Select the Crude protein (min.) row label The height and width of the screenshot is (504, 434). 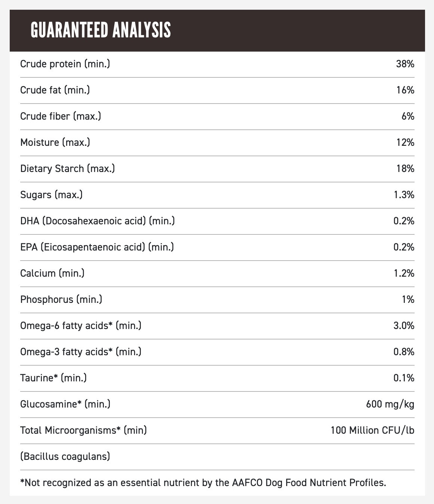pyautogui.click(x=65, y=64)
